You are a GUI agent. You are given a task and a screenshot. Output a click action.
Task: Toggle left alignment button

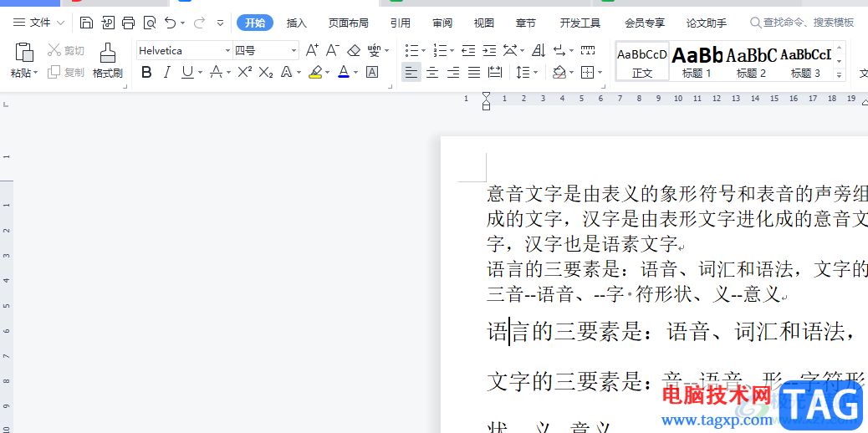pyautogui.click(x=411, y=72)
